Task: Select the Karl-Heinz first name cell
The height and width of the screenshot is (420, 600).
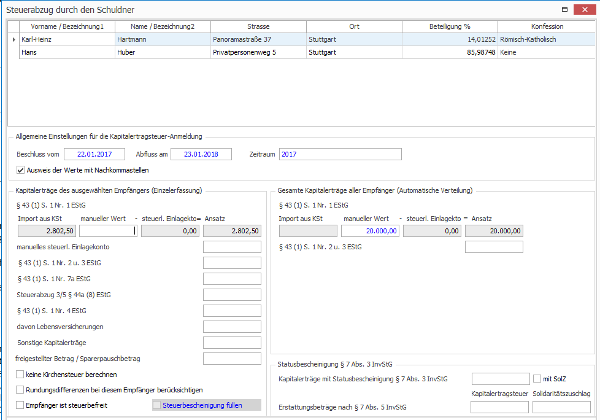Action: (x=67, y=39)
